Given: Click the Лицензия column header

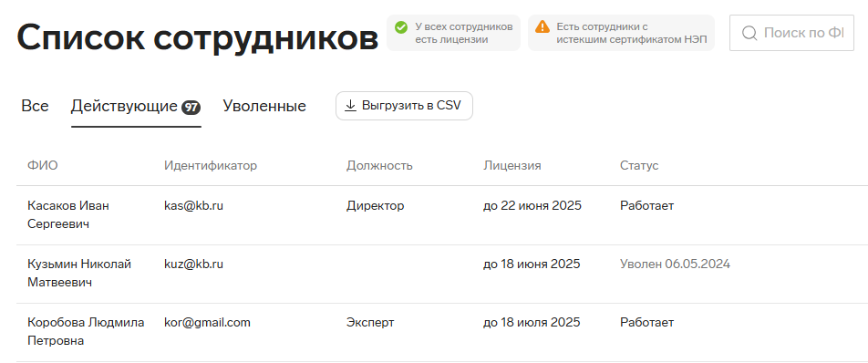Looking at the screenshot, I should [x=512, y=165].
